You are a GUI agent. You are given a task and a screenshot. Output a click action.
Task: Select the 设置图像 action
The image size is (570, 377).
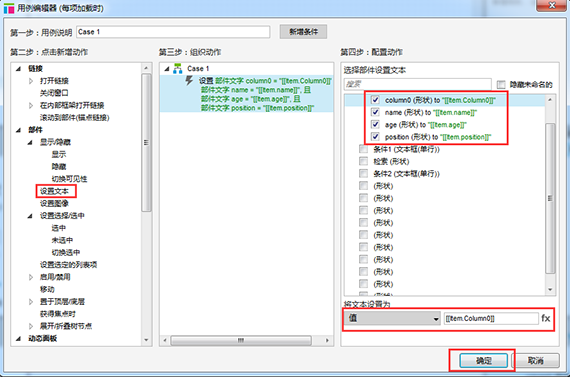54,204
